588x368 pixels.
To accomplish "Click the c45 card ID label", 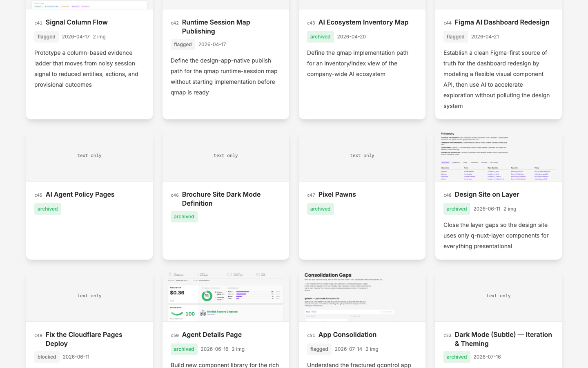I will pos(38,195).
